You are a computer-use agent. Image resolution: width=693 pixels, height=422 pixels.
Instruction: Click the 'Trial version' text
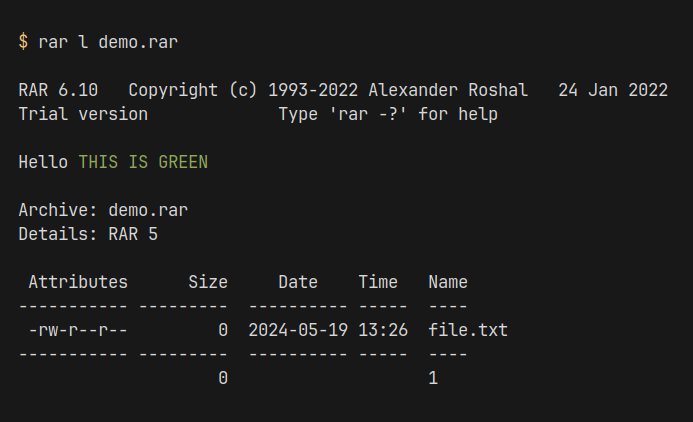pyautogui.click(x=83, y=114)
